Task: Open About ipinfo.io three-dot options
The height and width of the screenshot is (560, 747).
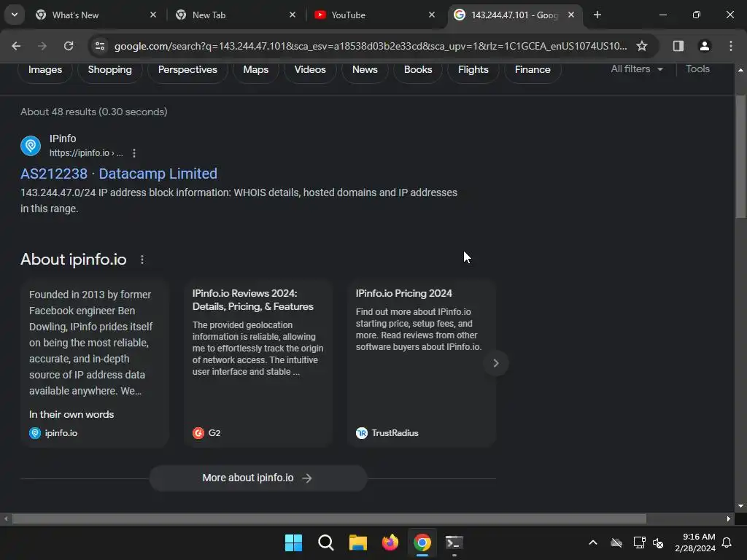Action: pyautogui.click(x=142, y=260)
